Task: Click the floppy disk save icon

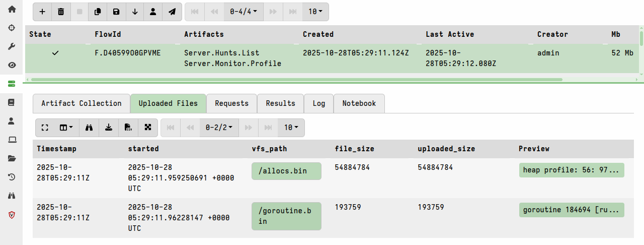Action: pos(116,12)
